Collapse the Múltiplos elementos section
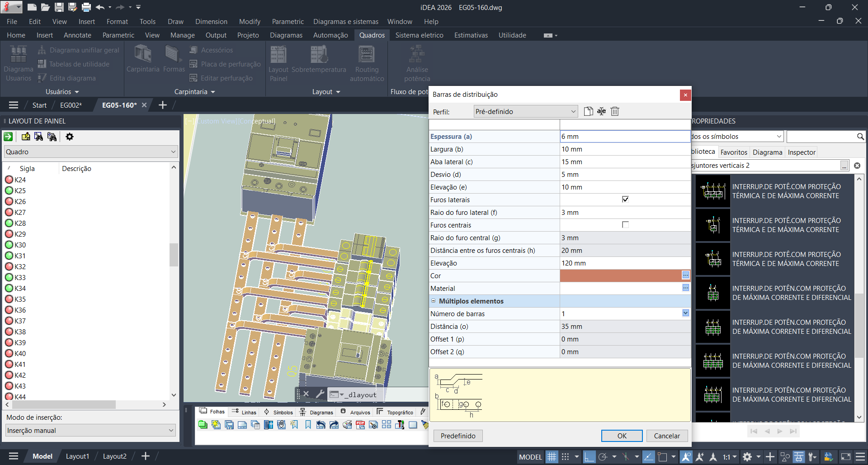This screenshot has height=465, width=868. click(433, 301)
